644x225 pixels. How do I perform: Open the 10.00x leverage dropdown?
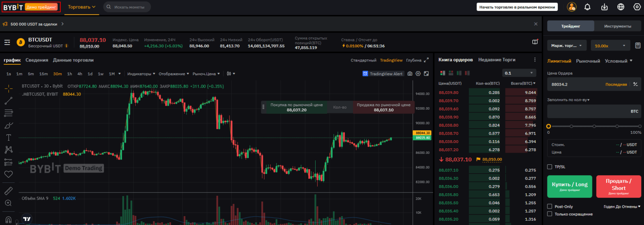[x=610, y=46]
